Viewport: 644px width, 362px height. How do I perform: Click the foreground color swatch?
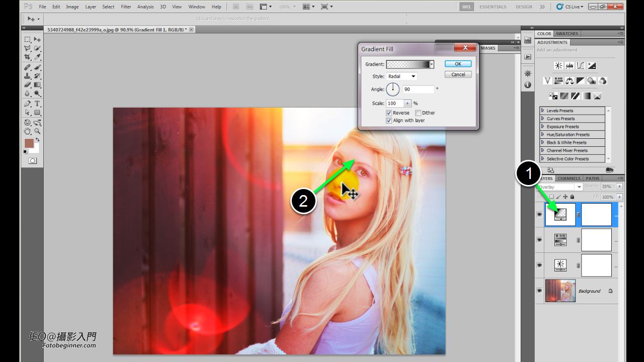point(29,143)
